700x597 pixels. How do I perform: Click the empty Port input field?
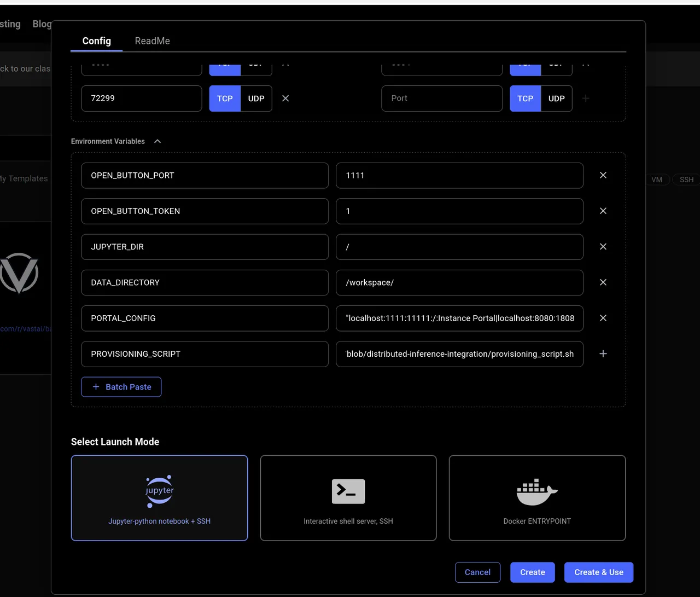click(442, 98)
